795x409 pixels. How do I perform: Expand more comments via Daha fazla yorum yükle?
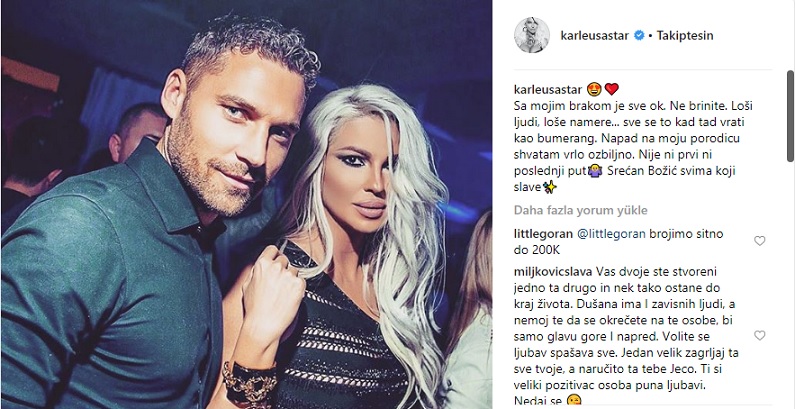(x=581, y=210)
